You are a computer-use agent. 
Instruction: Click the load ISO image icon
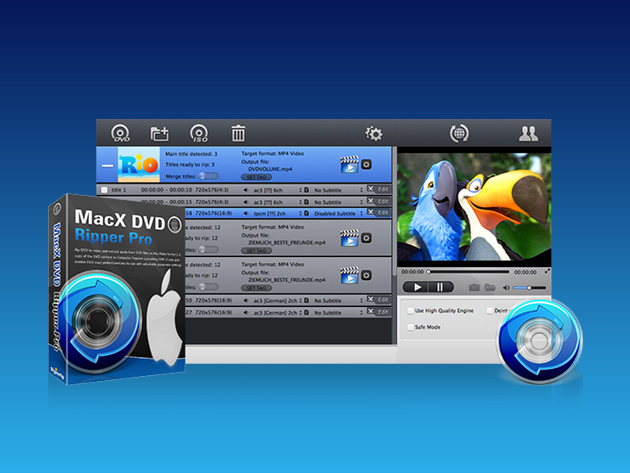click(199, 133)
